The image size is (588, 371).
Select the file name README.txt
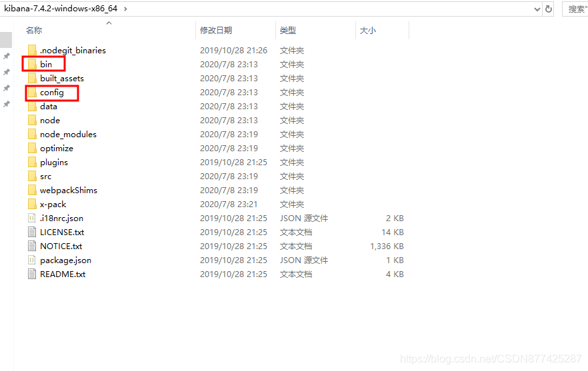(x=63, y=274)
